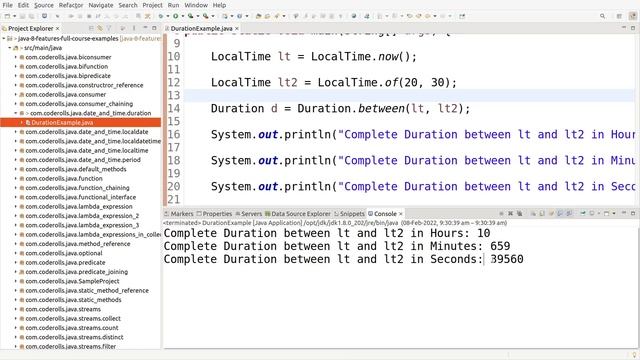Close the Console view tab

401,214
